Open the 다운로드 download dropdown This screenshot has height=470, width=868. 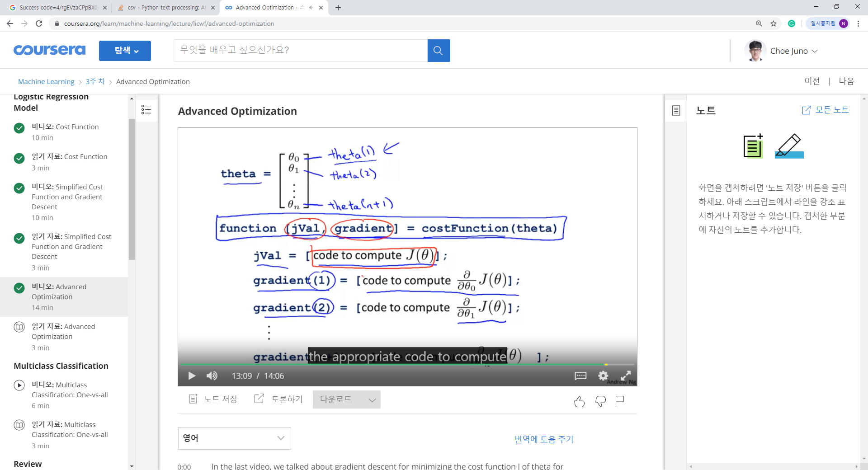pyautogui.click(x=347, y=399)
